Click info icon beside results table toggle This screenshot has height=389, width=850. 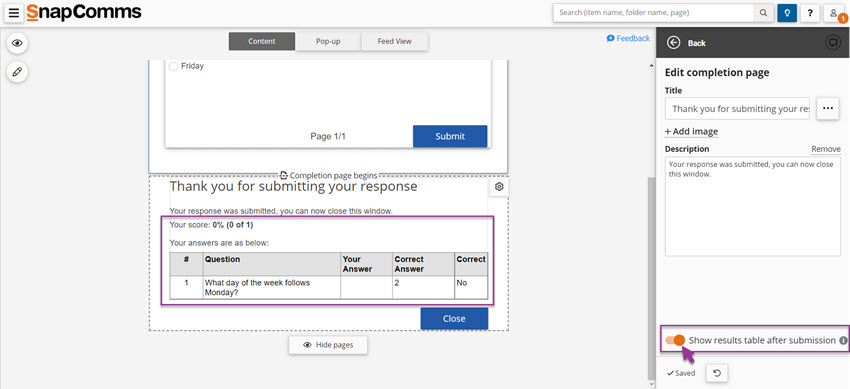tap(843, 341)
